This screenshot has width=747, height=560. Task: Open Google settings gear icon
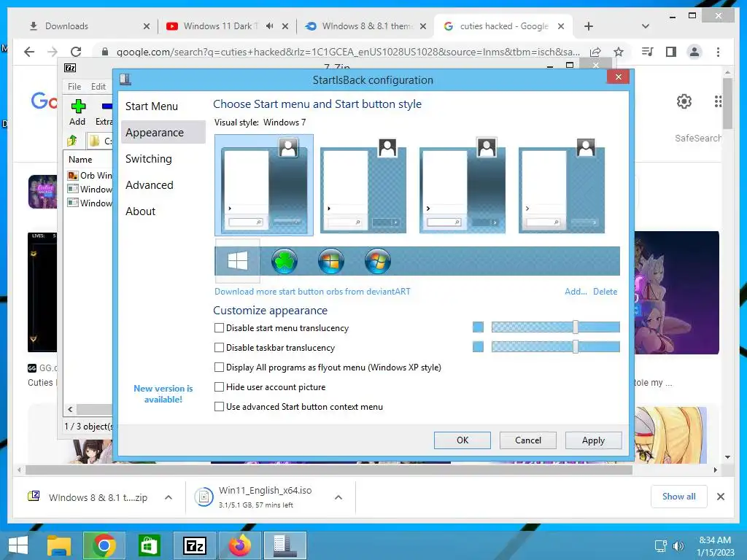[684, 101]
